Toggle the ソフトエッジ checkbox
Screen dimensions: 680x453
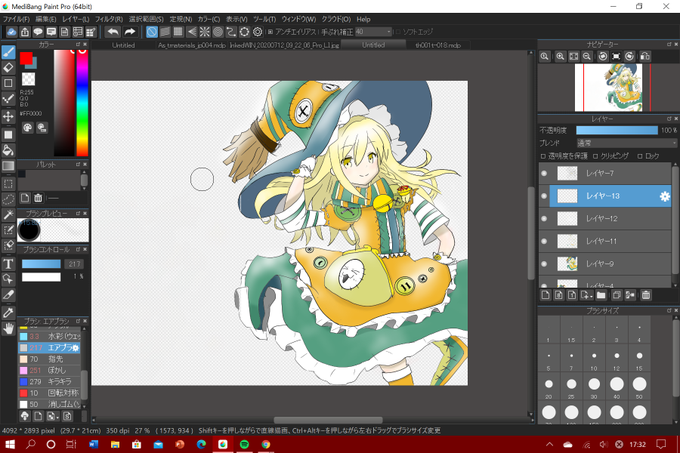pos(398,32)
